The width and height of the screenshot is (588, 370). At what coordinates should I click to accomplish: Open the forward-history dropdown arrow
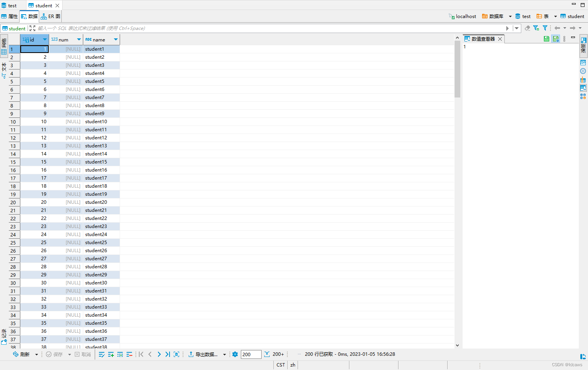pyautogui.click(x=580, y=28)
